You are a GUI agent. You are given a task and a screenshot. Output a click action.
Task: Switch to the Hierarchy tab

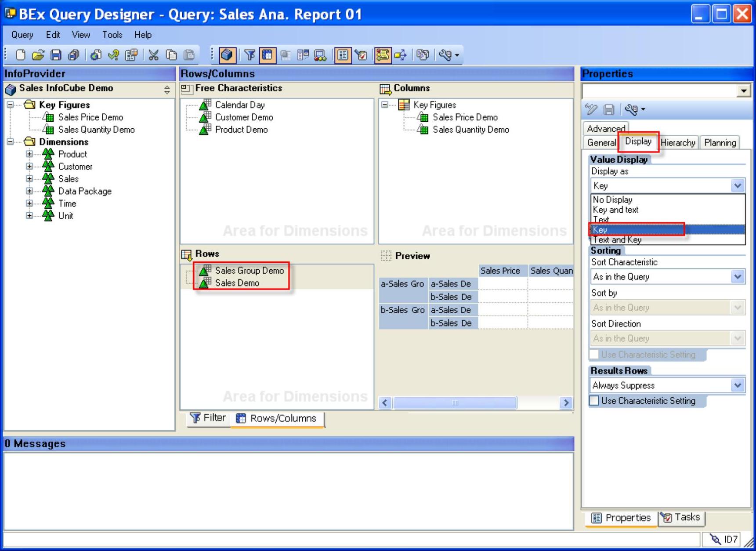(678, 143)
